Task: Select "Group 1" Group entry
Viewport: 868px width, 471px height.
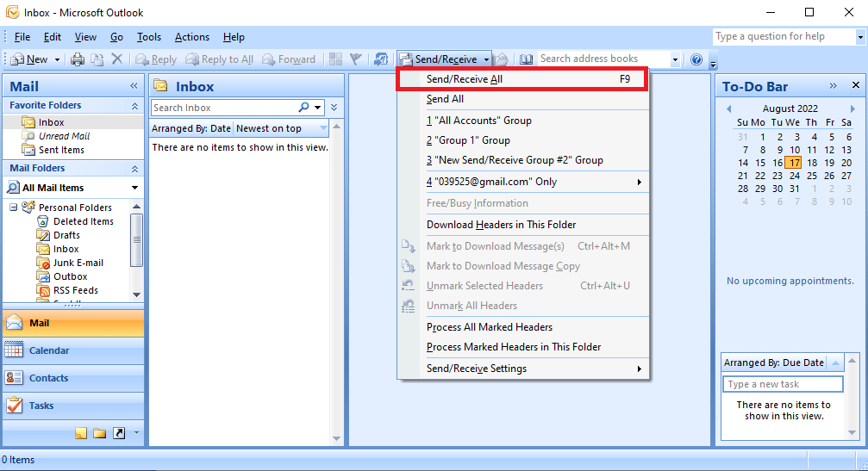Action: (522, 140)
